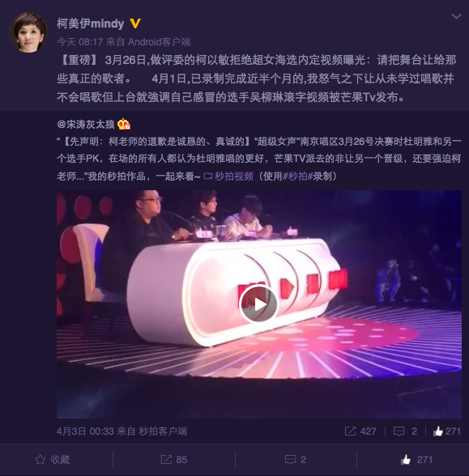Image resolution: width=469 pixels, height=476 pixels.
Task: Click the crown membership badge icon
Action: [x=124, y=124]
